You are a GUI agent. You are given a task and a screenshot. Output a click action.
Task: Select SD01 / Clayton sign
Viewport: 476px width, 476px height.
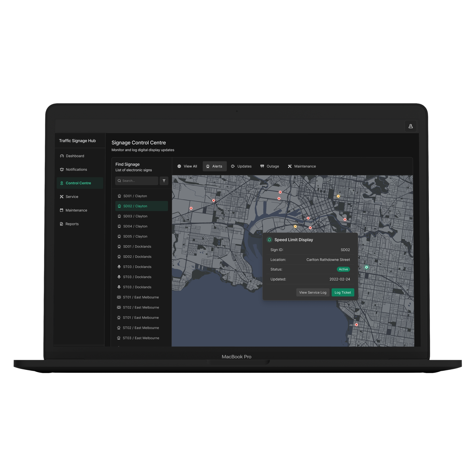point(135,196)
